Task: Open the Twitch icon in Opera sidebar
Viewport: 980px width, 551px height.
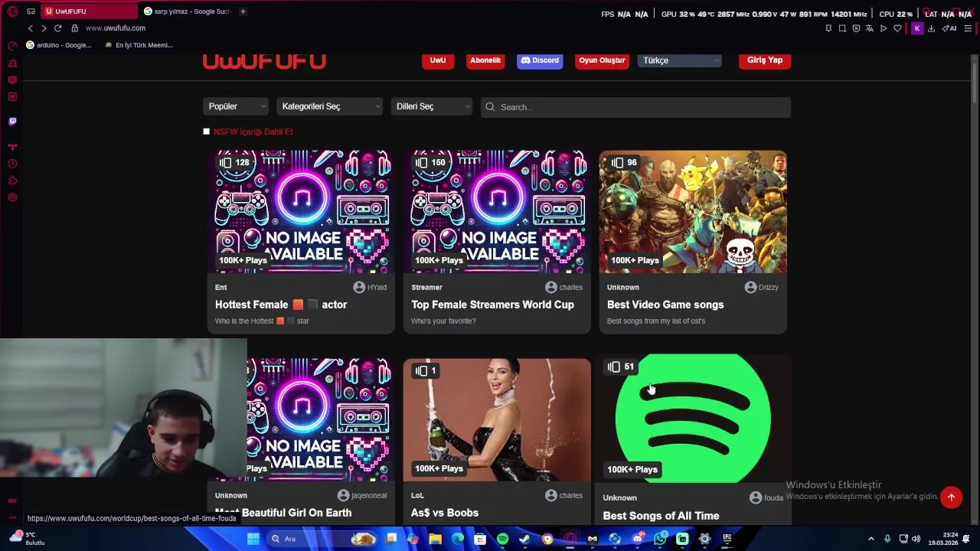Action: (12, 121)
